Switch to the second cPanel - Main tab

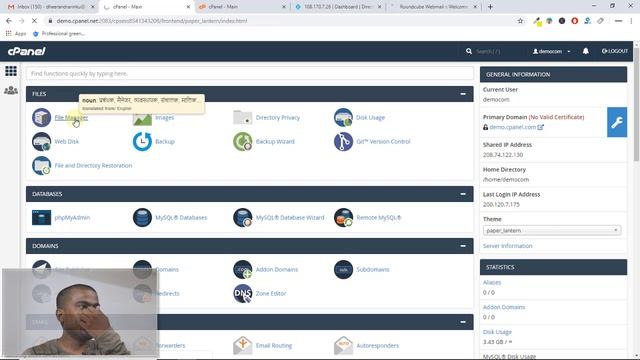point(242,7)
